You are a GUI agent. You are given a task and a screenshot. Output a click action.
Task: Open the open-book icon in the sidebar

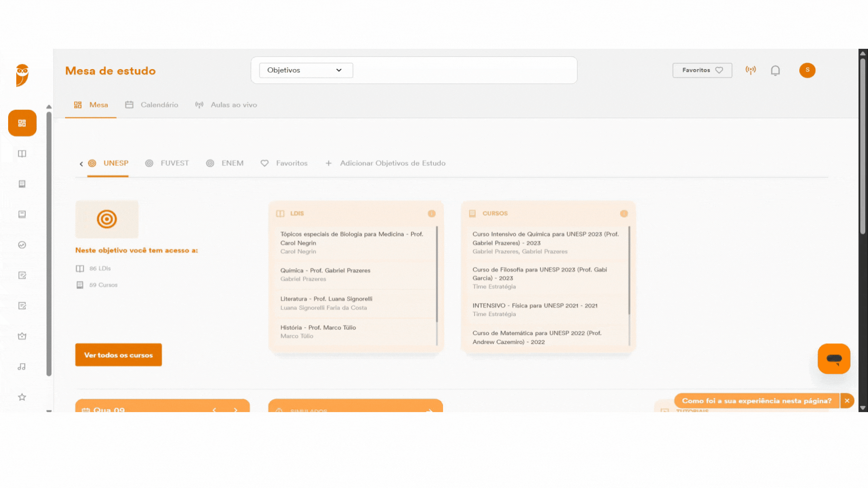(x=22, y=154)
